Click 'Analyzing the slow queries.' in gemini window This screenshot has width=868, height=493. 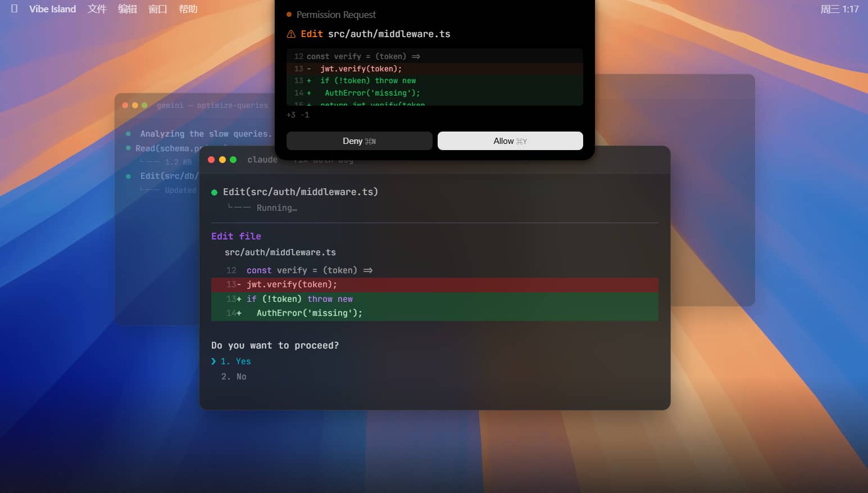click(206, 134)
